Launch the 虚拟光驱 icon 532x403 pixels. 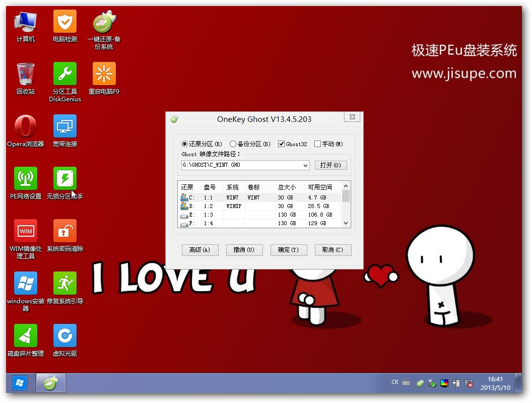[x=65, y=341]
